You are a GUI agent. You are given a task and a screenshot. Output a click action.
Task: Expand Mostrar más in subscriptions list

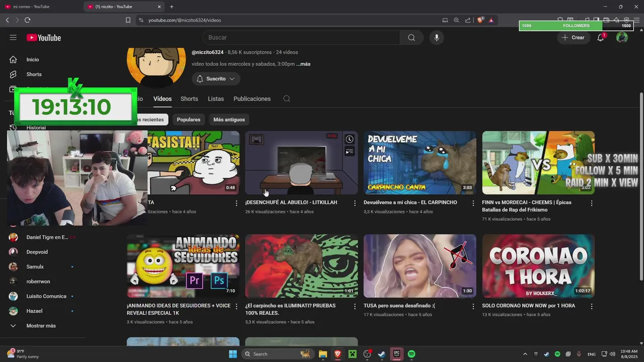[x=41, y=326]
